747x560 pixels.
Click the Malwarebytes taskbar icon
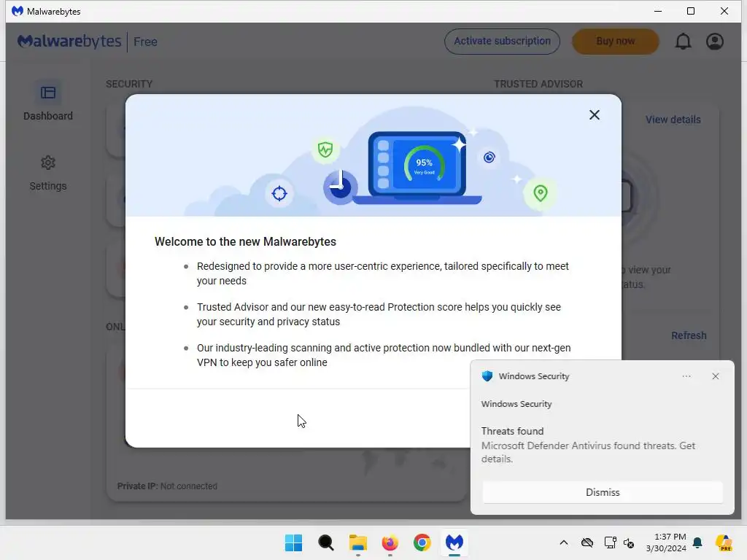[454, 542]
